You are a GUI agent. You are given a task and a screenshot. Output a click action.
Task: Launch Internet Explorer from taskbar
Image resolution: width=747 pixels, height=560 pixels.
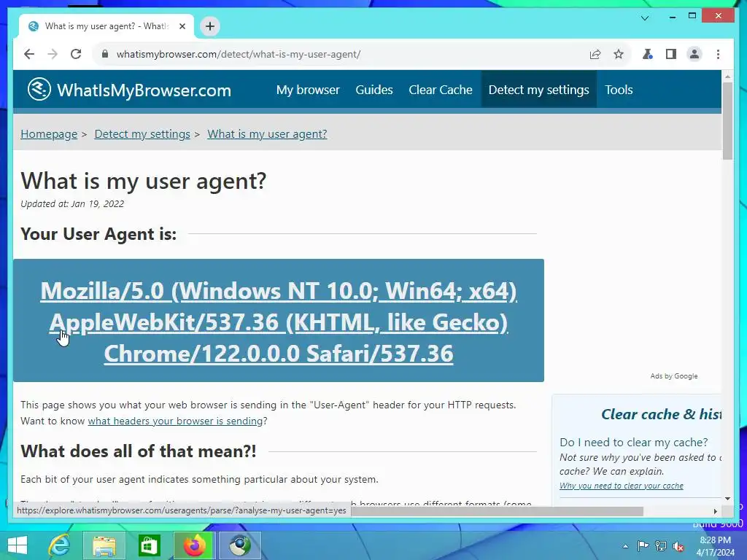(60, 545)
